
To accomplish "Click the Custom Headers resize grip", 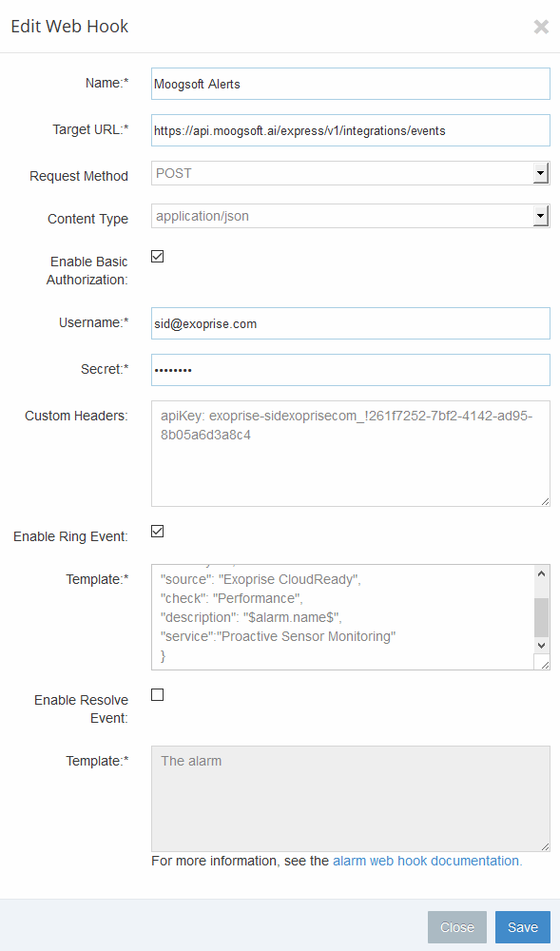I will coord(545,501).
